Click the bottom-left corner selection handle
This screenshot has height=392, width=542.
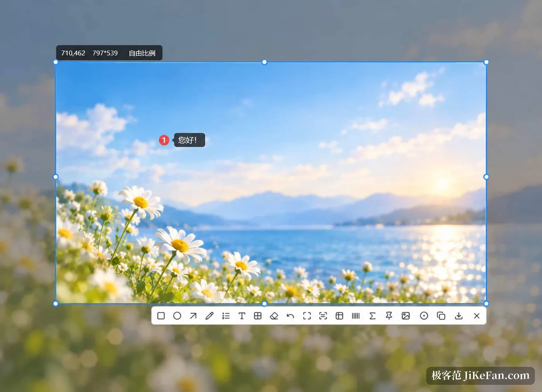tap(56, 304)
